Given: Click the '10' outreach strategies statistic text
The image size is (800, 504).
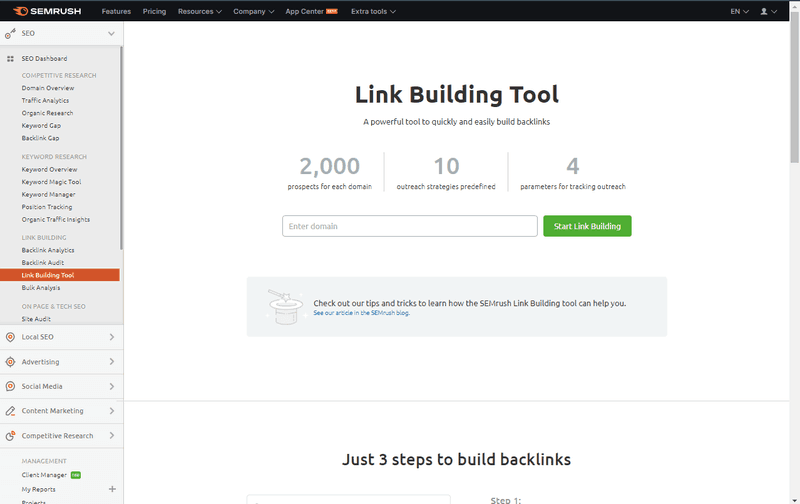Looking at the screenshot, I should pos(446,166).
